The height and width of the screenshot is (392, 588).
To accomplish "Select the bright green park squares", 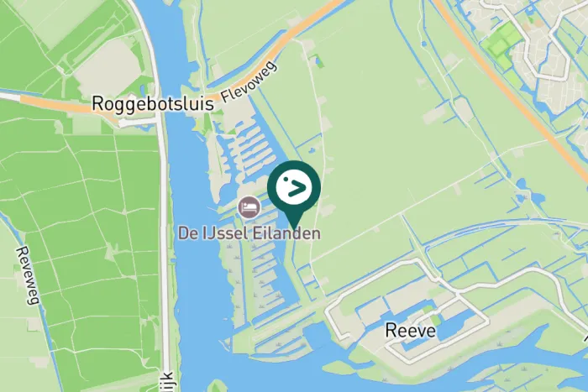I will click(x=501, y=45).
